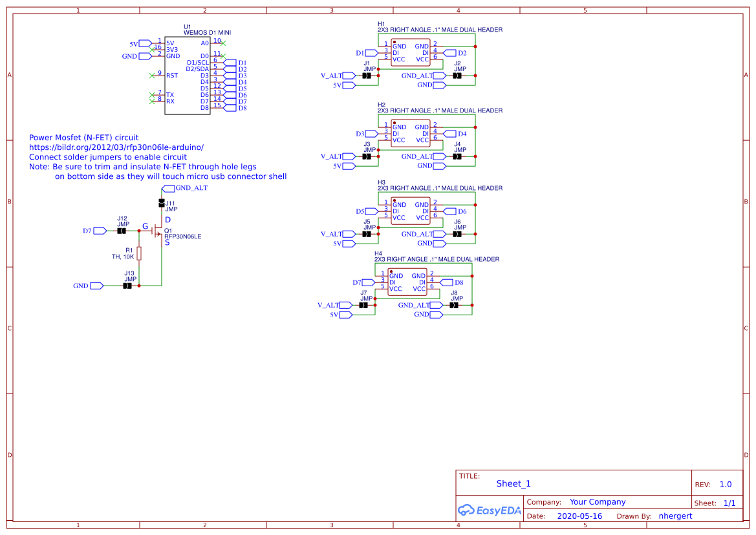Click the Sheet_1 title text

[x=513, y=483]
